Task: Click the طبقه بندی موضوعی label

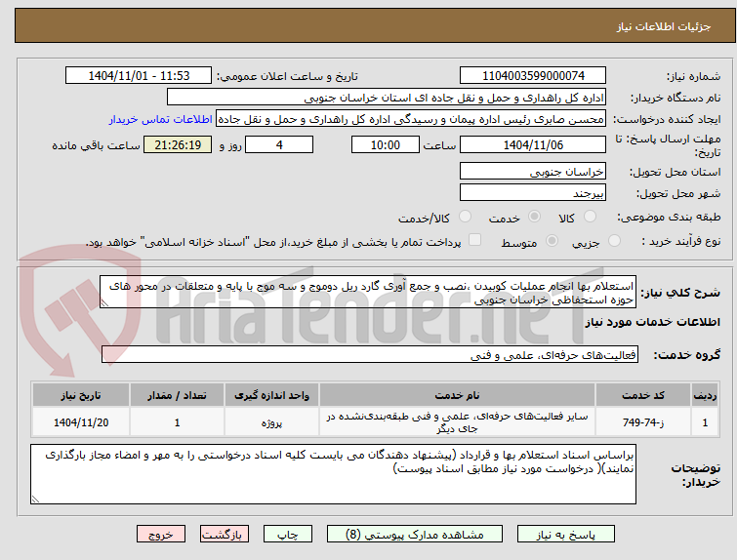Action: click(x=669, y=217)
